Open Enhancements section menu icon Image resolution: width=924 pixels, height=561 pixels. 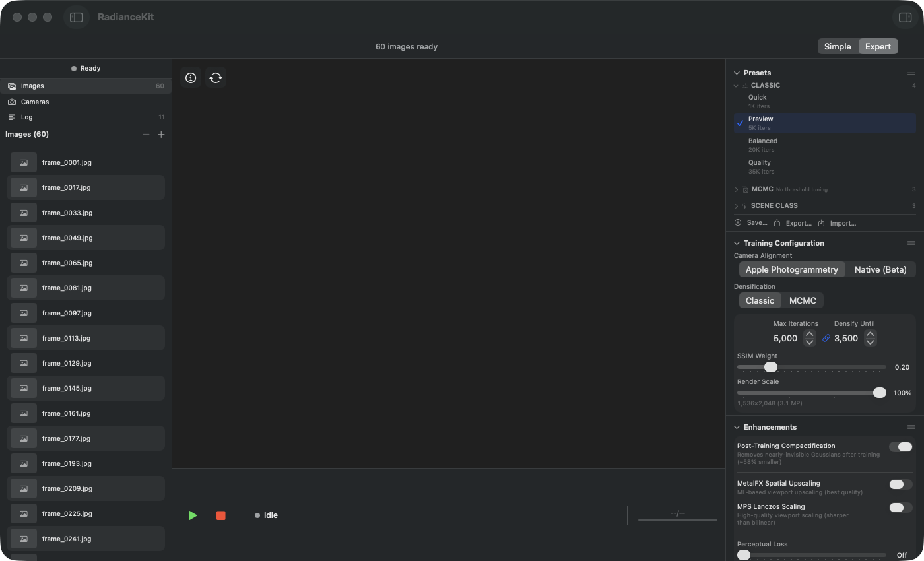pos(911,427)
